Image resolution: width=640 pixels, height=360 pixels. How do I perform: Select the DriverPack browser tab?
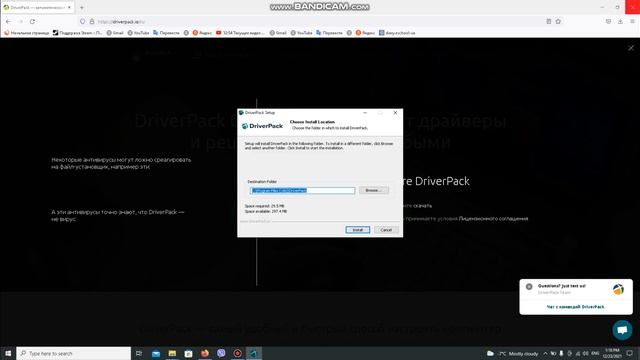(x=37, y=7)
